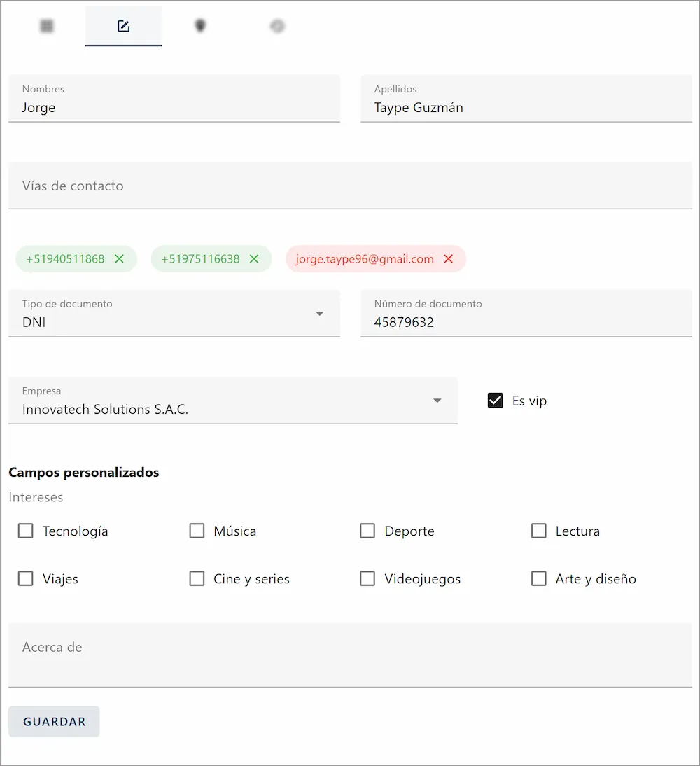Enable the Tecnología interest checkbox
The width and height of the screenshot is (700, 766).
(x=26, y=531)
